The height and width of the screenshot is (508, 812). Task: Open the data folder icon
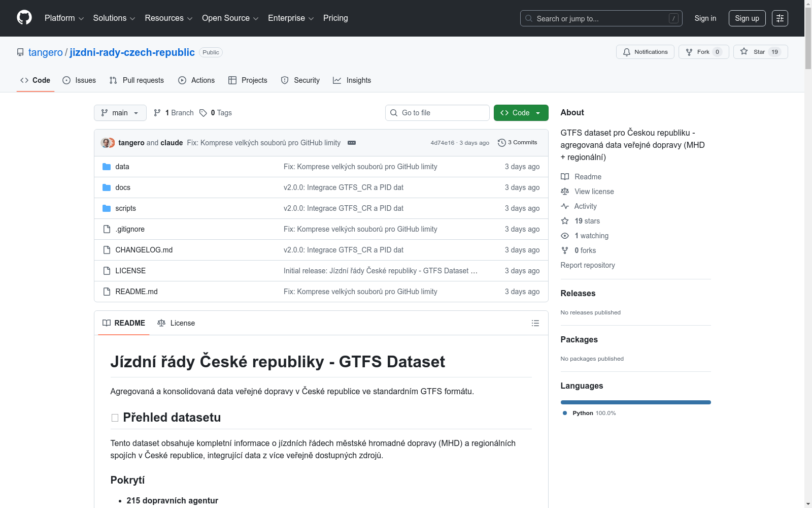pos(107,167)
